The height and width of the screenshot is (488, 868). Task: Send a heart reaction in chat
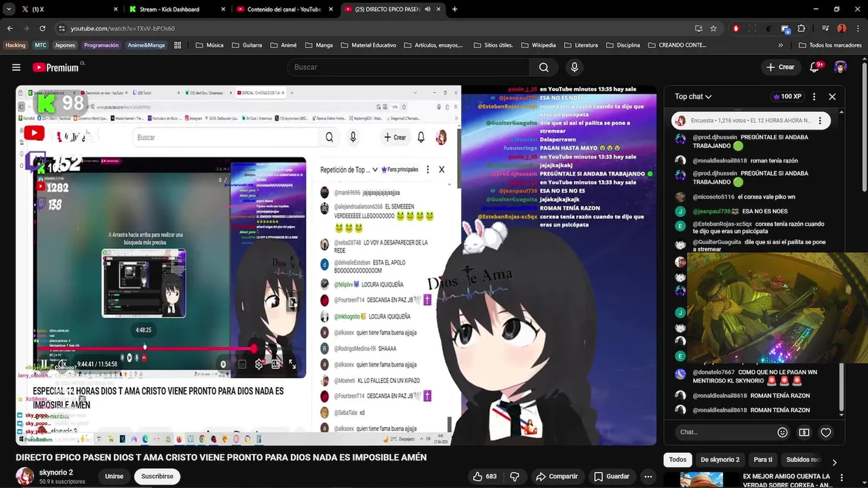pos(826,432)
